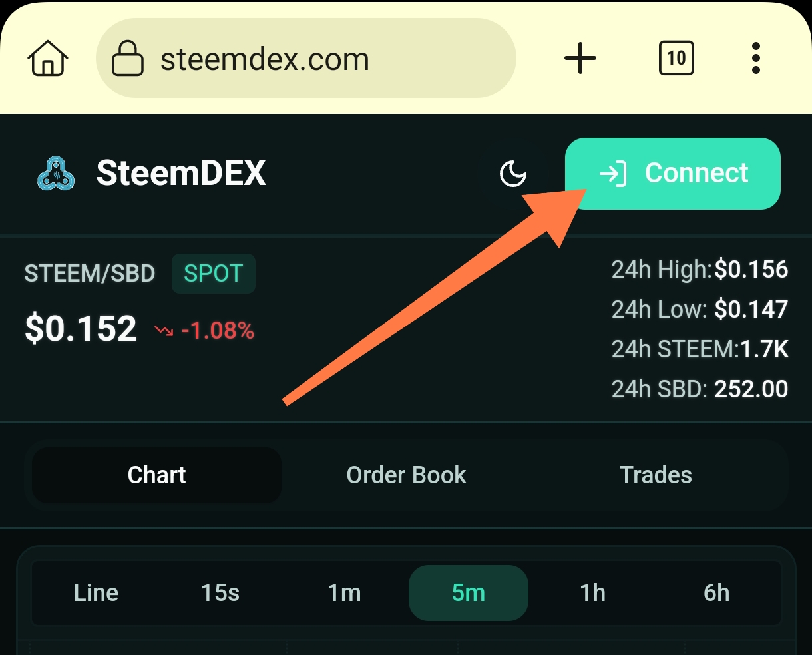Tap the browser home icon
812x655 pixels.
pos(48,59)
